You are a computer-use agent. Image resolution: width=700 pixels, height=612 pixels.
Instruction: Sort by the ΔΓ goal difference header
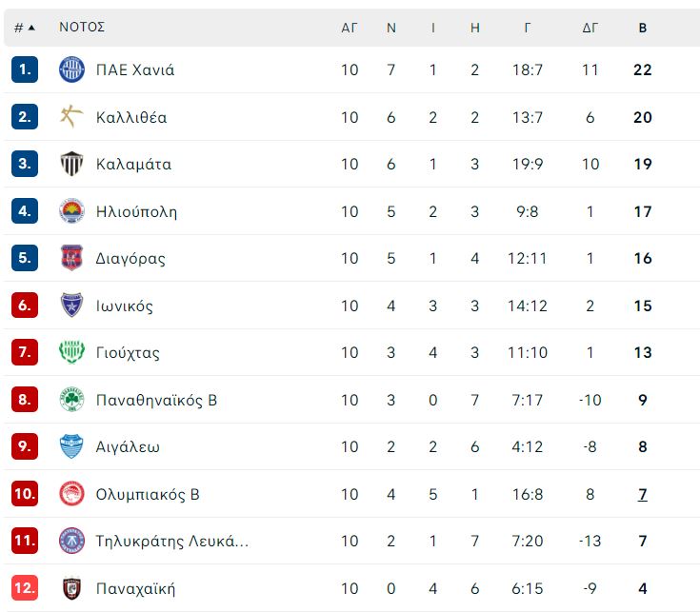click(590, 28)
